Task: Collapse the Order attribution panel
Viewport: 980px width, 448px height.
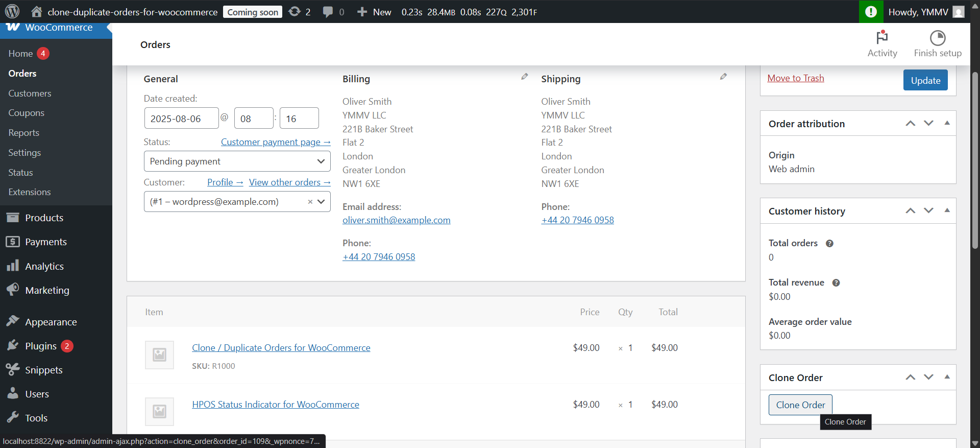Action: pyautogui.click(x=947, y=123)
